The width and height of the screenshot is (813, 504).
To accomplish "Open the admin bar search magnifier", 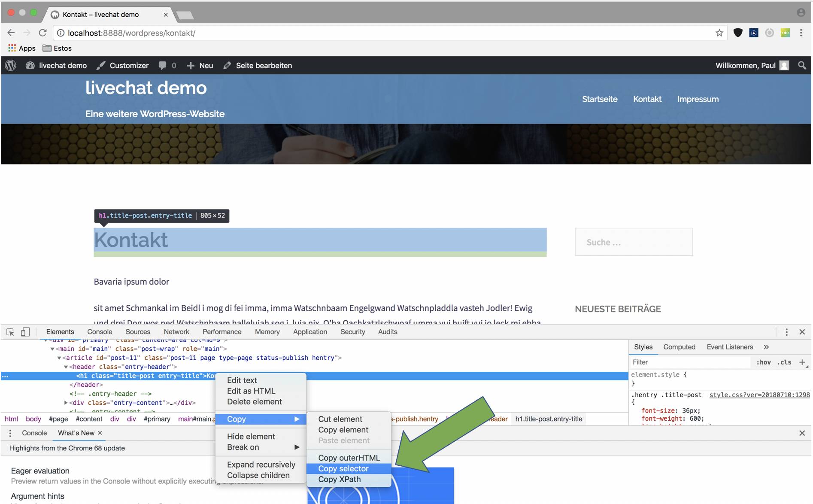I will point(802,65).
